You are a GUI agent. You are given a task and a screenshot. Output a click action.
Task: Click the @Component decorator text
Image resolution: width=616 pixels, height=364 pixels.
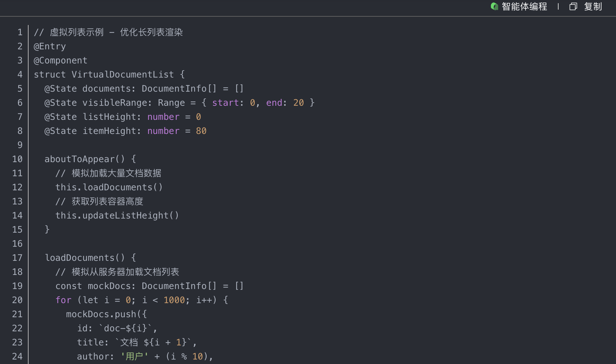pos(60,61)
